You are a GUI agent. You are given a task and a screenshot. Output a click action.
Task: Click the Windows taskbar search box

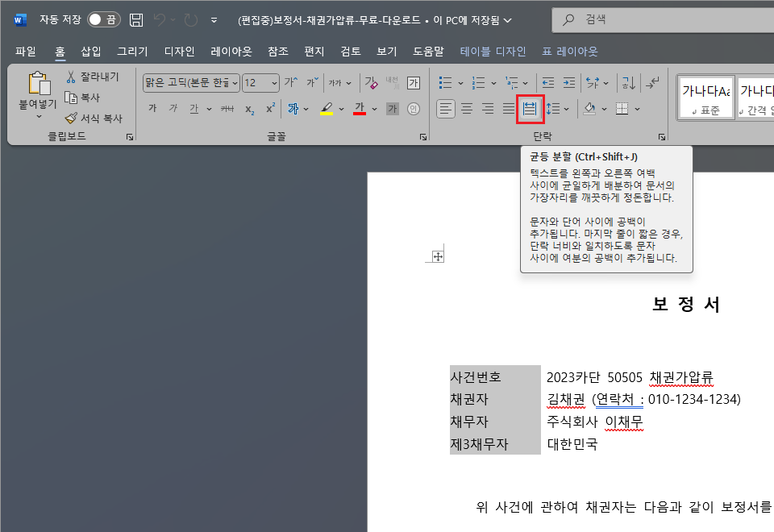(x=637, y=19)
